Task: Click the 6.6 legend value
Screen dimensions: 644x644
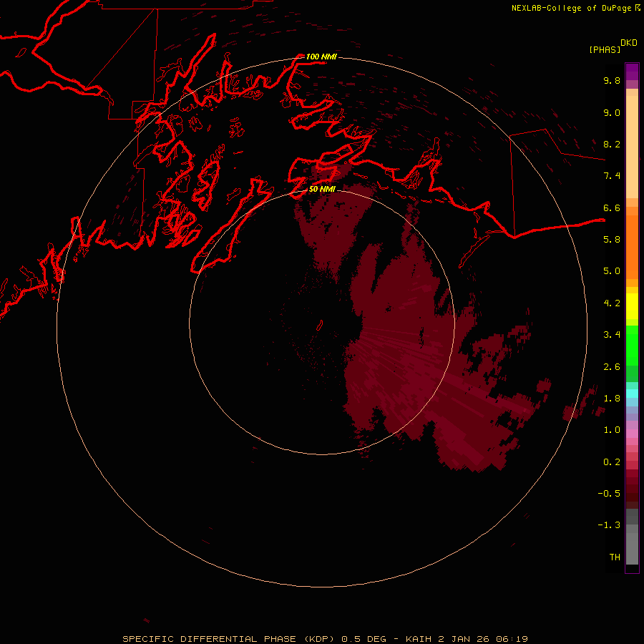Action: 612,208
